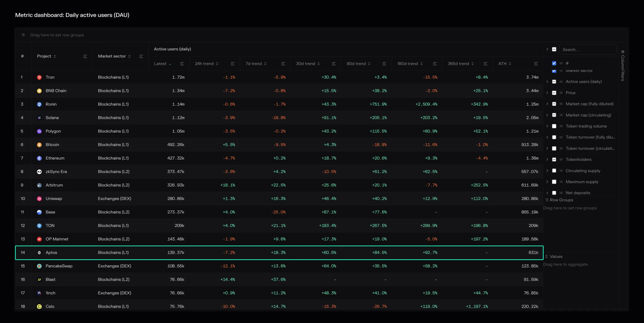Click the Celo project logo icon
The height and width of the screenshot is (323, 644).
(39, 306)
